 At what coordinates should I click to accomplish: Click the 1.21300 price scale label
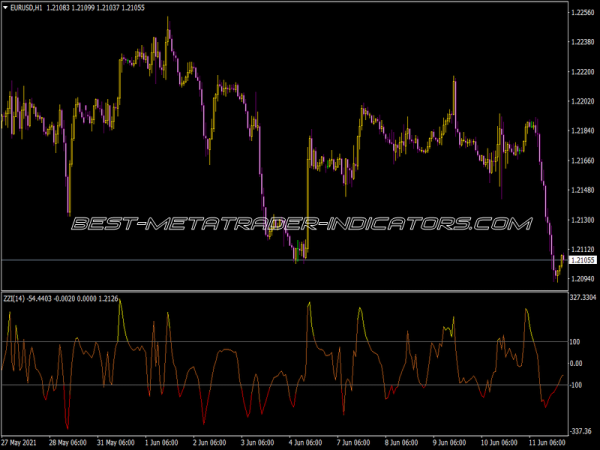(x=581, y=220)
